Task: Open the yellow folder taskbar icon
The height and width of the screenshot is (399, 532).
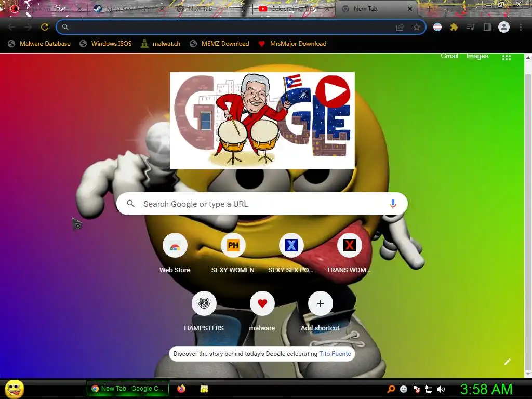Action: (x=204, y=389)
